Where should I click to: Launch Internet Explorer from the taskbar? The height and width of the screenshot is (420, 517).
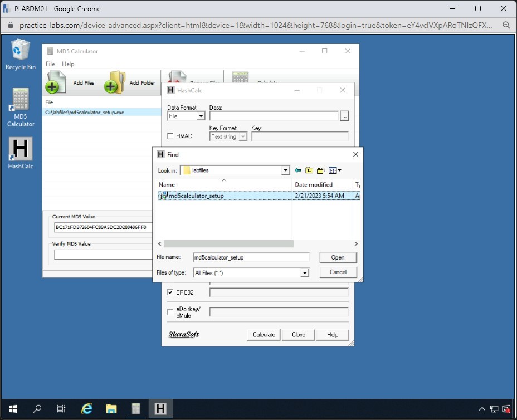point(87,409)
